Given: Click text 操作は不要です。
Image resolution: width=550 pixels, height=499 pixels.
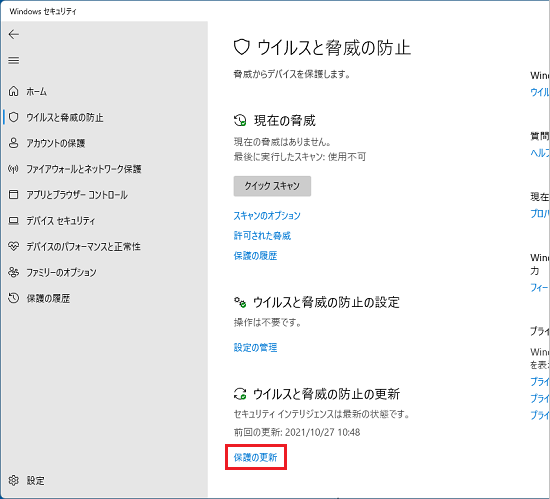Looking at the screenshot, I should pyautogui.click(x=268, y=322).
